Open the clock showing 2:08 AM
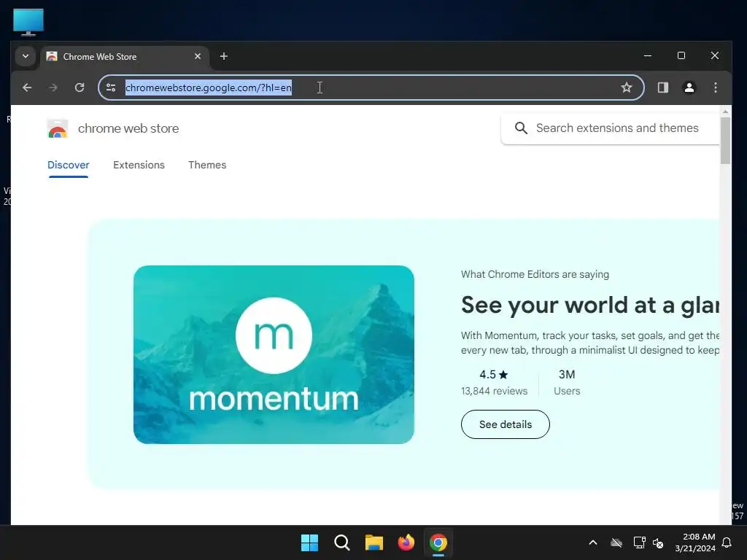Image resolution: width=747 pixels, height=560 pixels. [695, 542]
